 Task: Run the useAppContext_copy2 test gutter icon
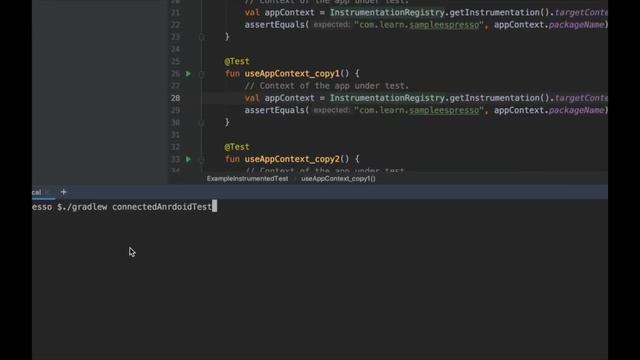[188, 159]
